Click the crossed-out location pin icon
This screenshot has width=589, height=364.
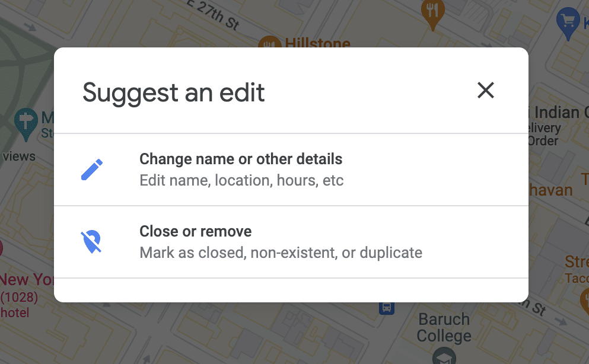tap(91, 242)
